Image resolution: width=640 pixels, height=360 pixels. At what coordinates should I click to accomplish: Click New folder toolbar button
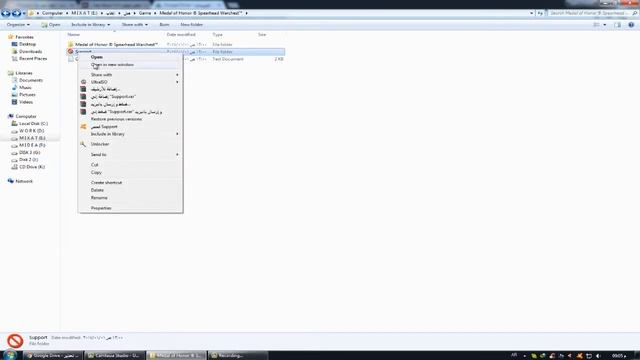click(x=191, y=25)
